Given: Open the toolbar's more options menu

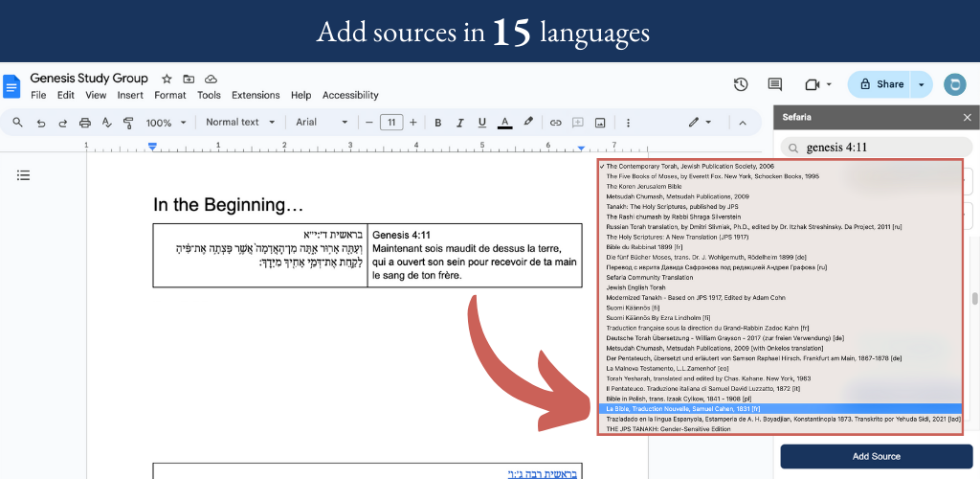Looking at the screenshot, I should pyautogui.click(x=628, y=123).
